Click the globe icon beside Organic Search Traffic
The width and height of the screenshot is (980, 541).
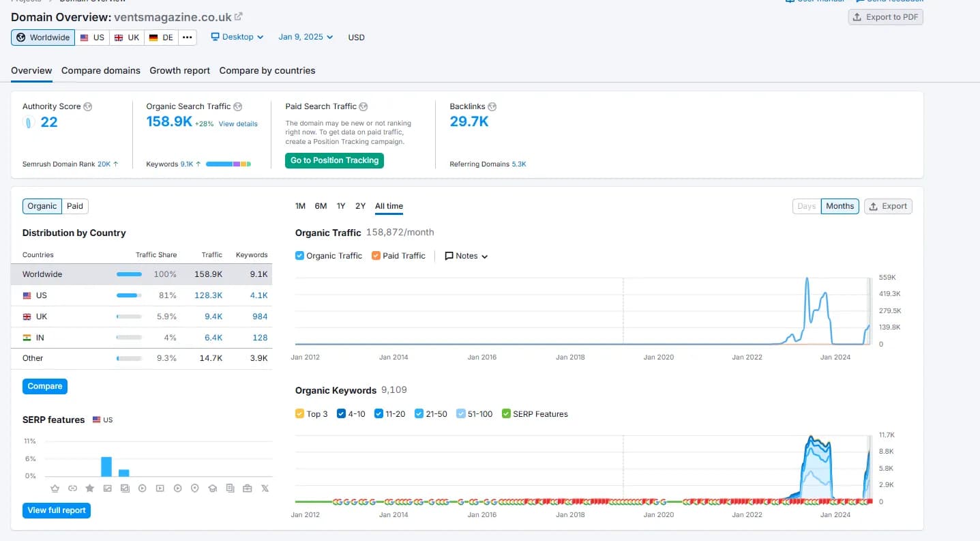pyautogui.click(x=238, y=106)
